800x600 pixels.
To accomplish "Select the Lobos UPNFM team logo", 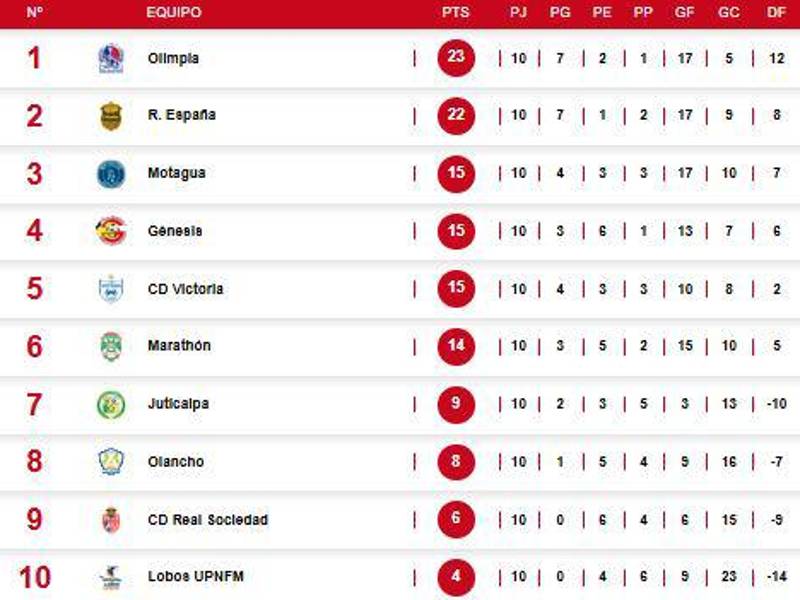I will click(111, 577).
